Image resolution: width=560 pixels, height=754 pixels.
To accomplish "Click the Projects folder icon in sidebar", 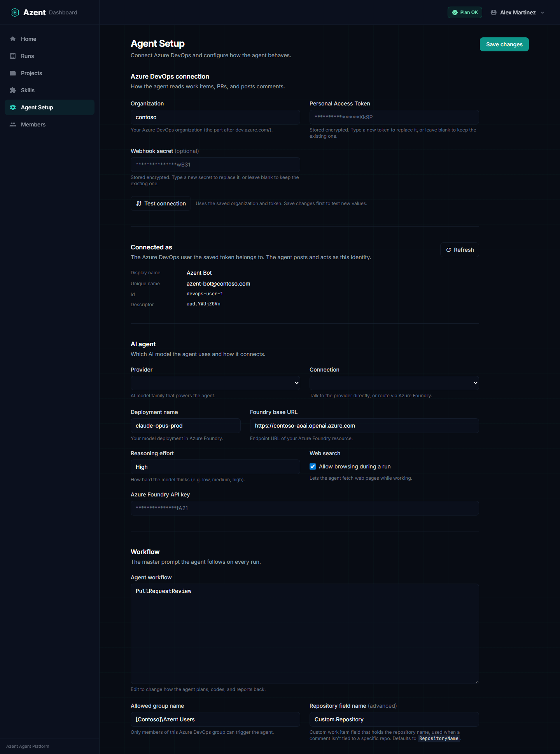I will click(x=13, y=73).
